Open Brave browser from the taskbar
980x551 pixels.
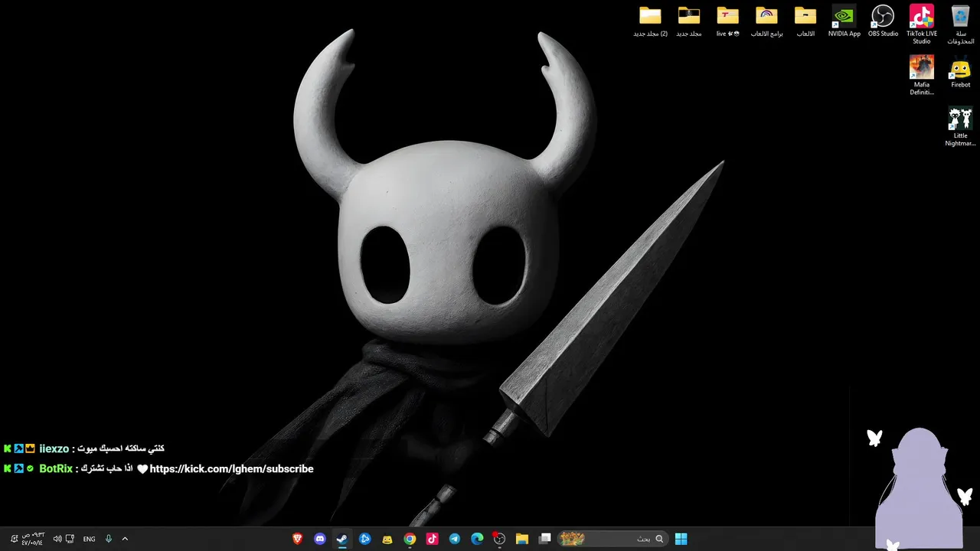[298, 539]
